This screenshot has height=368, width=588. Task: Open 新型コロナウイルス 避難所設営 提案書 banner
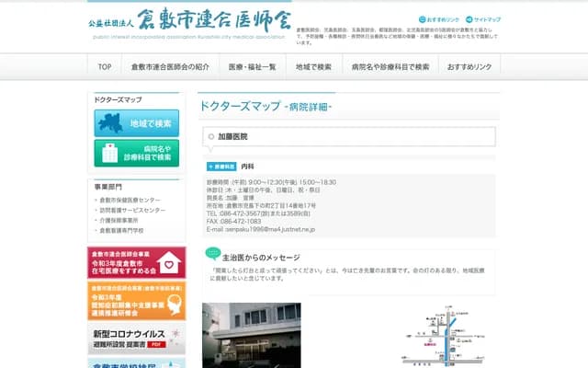tap(137, 339)
